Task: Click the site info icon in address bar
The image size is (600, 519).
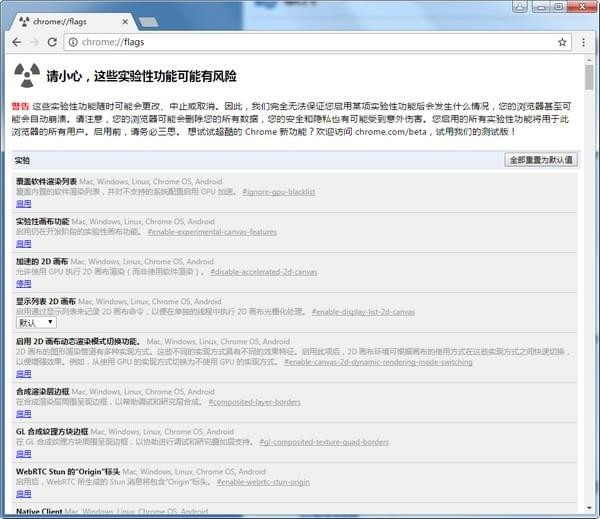Action: (x=75, y=42)
